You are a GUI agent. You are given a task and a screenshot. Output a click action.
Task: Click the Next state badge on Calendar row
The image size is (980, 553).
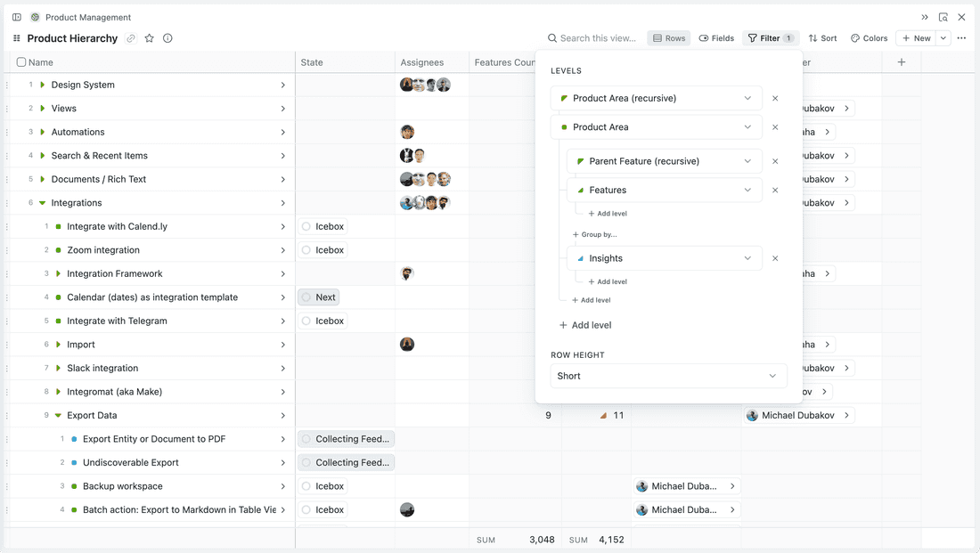coord(318,297)
